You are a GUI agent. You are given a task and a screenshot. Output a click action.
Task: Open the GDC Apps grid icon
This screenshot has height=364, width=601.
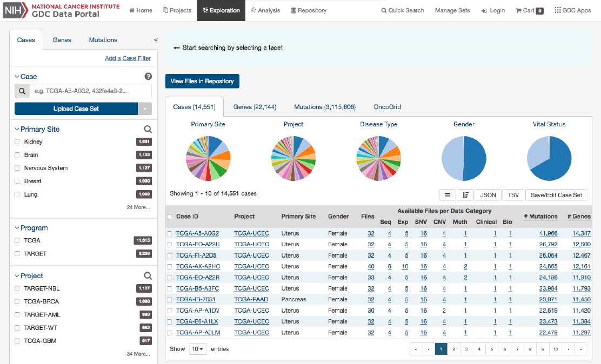[x=558, y=10]
